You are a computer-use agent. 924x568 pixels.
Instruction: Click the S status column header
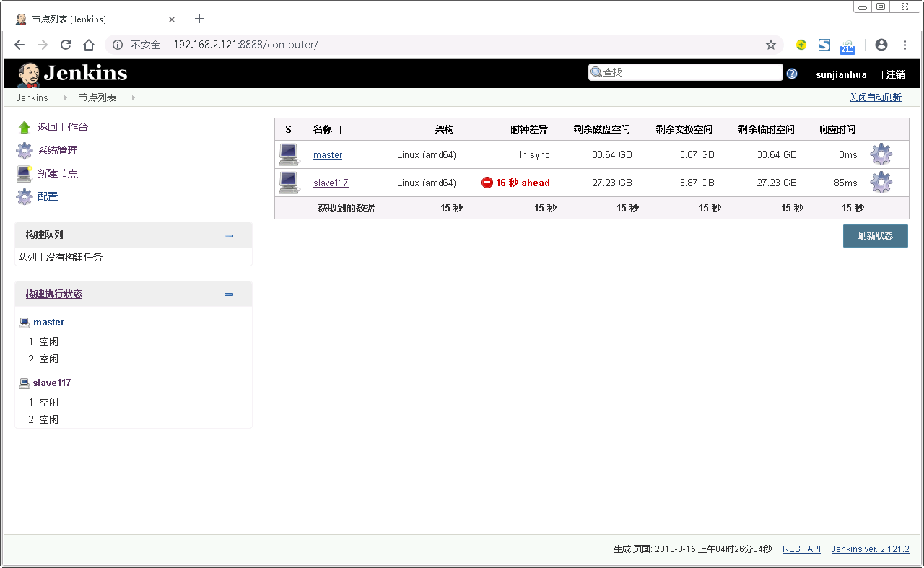click(288, 129)
